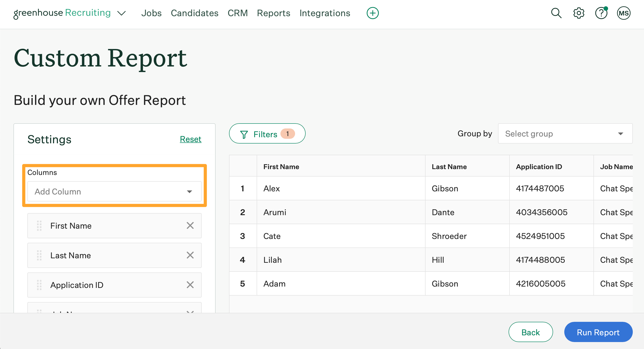Click the help question mark icon
644x349 pixels.
coord(601,13)
